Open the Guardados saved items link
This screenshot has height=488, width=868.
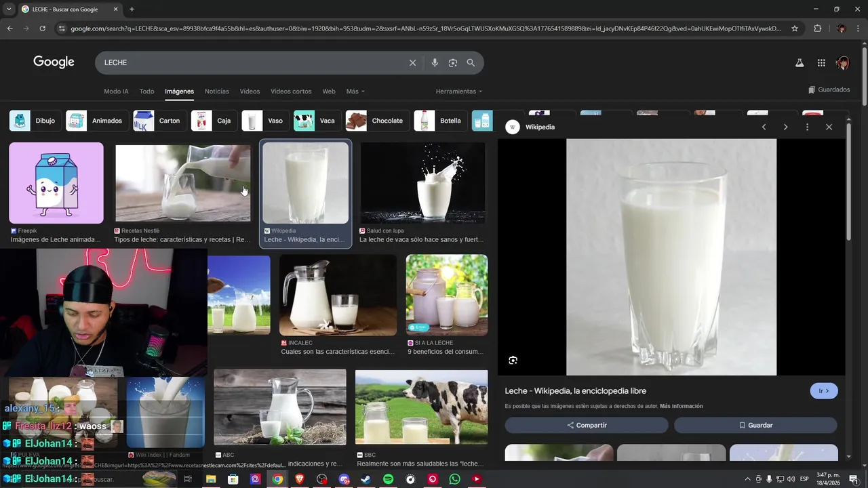click(829, 89)
